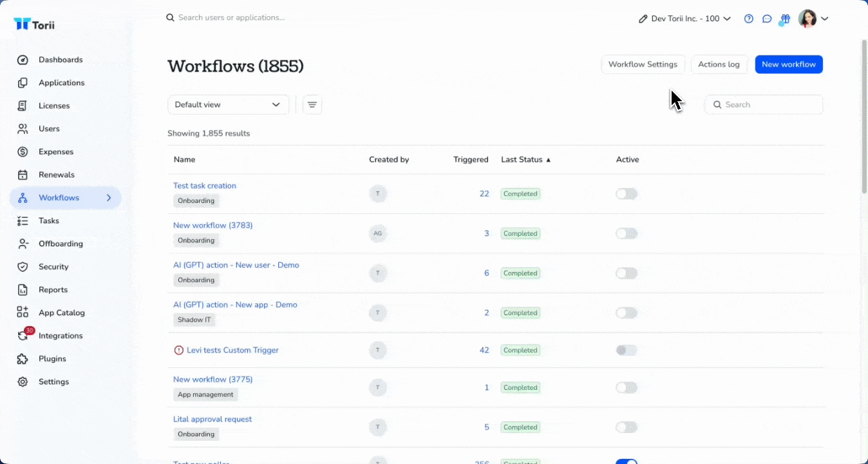The height and width of the screenshot is (464, 868).
Task: Click the Reports sidebar icon
Action: 23,290
